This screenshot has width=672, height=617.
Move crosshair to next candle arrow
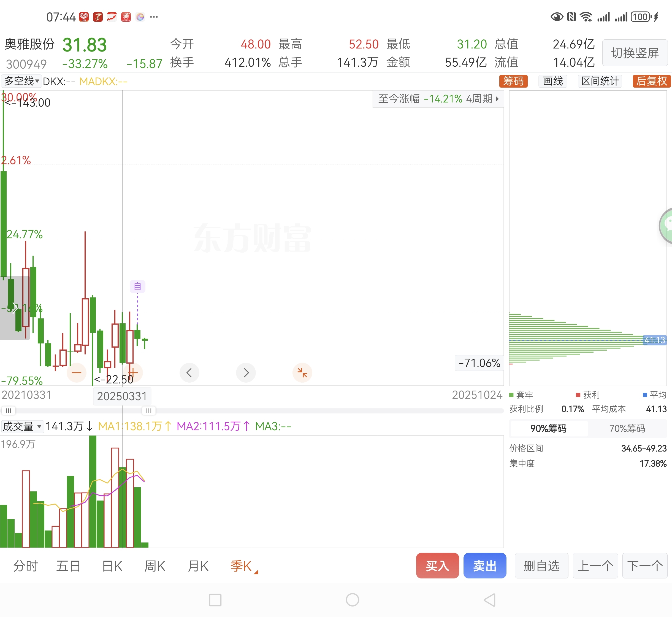(x=246, y=373)
